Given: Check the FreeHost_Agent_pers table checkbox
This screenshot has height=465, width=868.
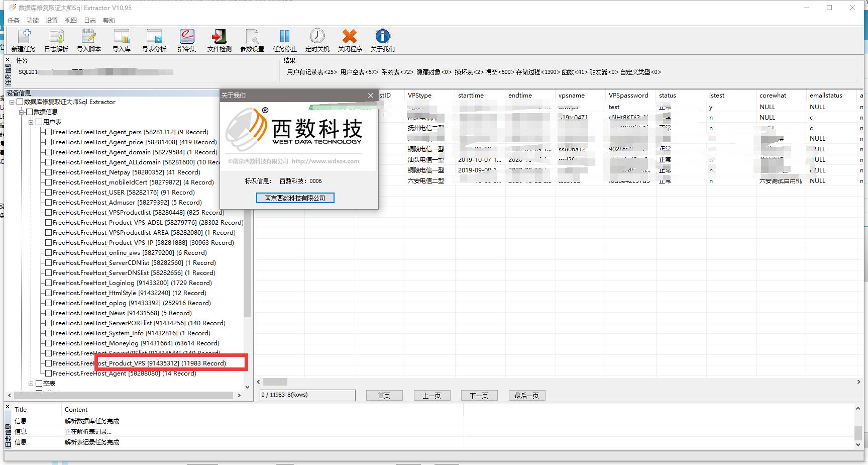Looking at the screenshot, I should click(49, 132).
